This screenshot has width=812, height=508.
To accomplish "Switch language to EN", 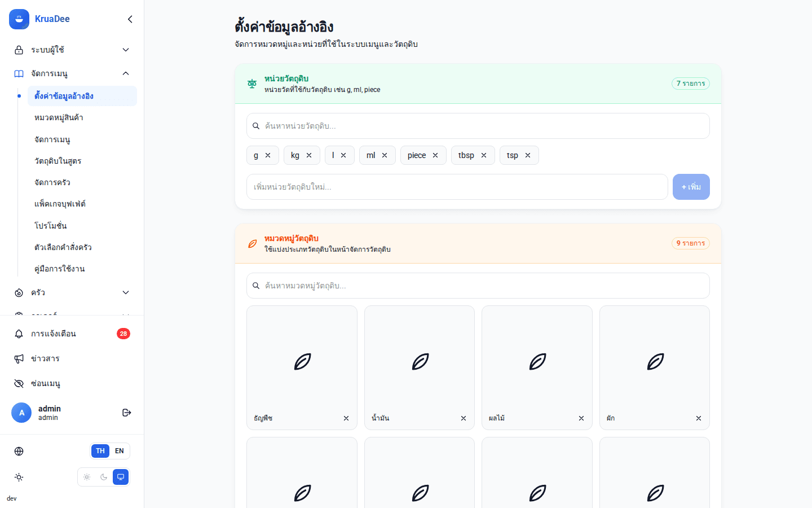I will [120, 451].
